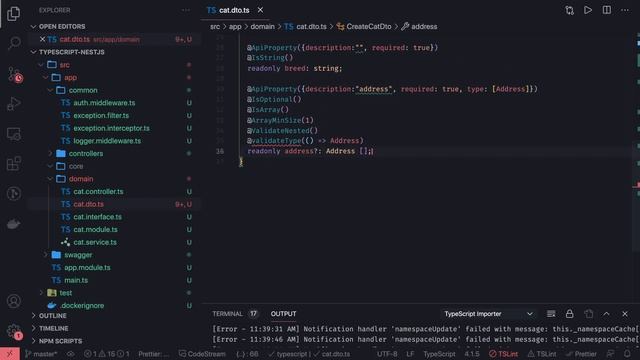The height and width of the screenshot is (360, 640).
Task: Open the remote window indicator
Action: pos(10,353)
